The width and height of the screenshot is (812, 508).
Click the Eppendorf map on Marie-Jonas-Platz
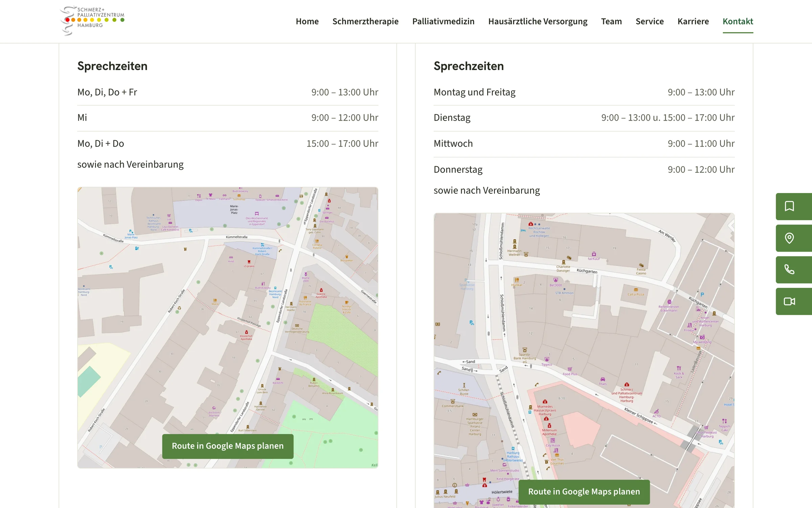click(x=234, y=209)
